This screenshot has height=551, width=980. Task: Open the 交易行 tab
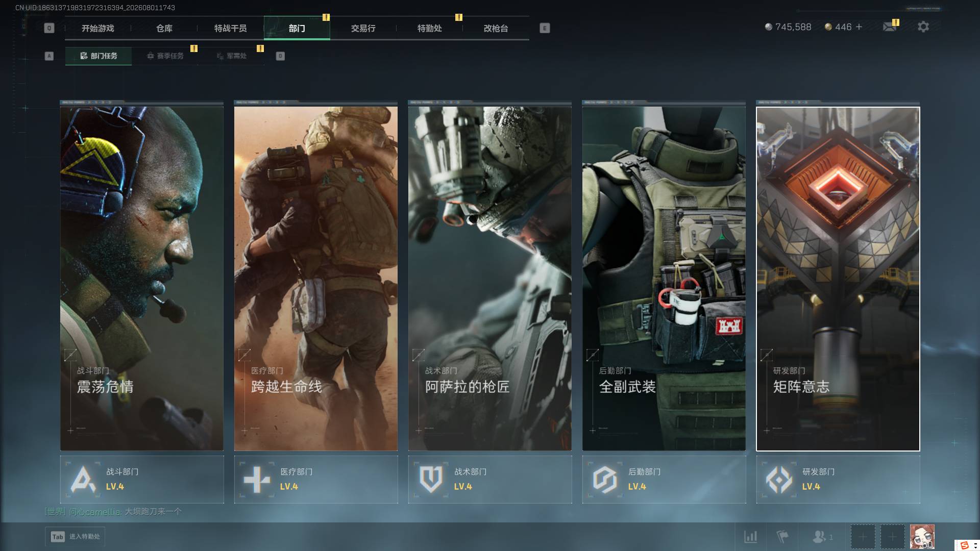(363, 29)
